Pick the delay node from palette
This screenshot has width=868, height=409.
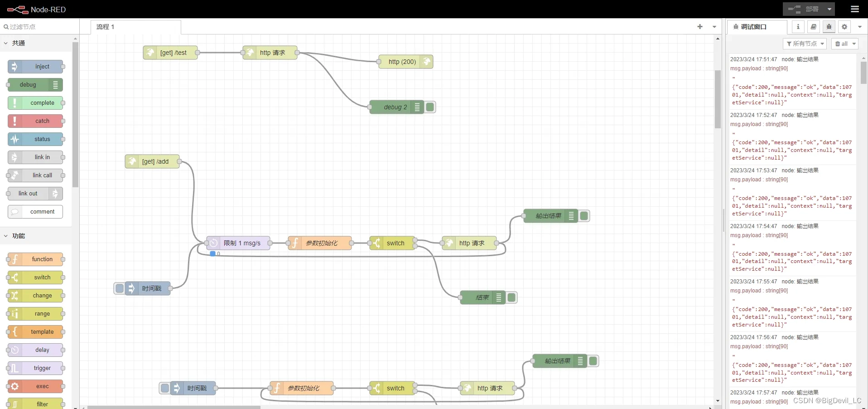(x=35, y=350)
